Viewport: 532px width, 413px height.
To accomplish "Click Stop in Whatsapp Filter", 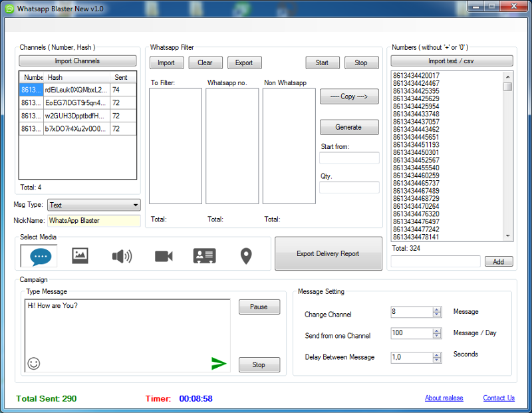I will pyautogui.click(x=361, y=63).
